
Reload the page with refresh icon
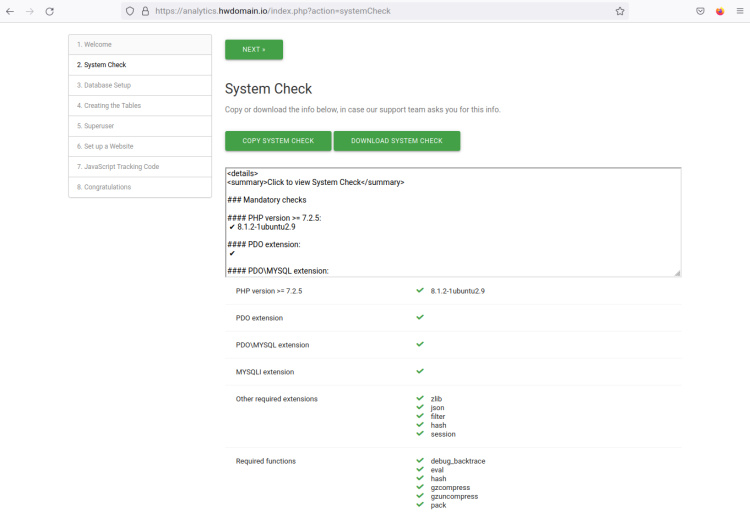[50, 11]
